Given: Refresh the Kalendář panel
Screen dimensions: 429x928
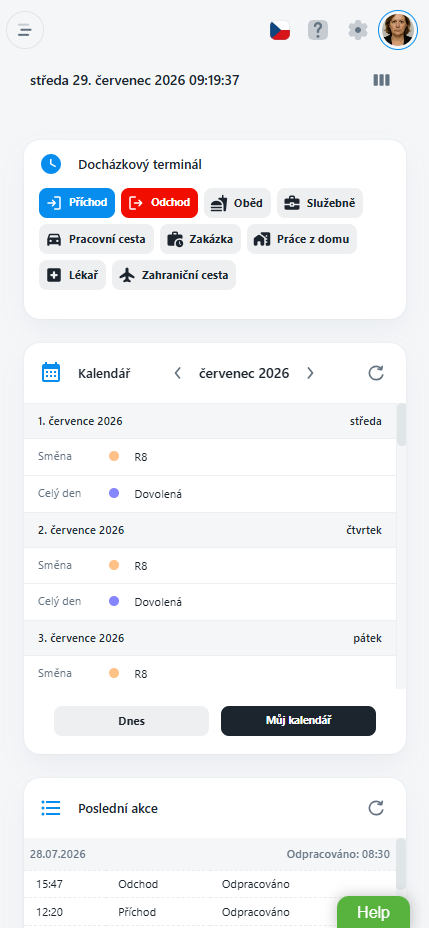Looking at the screenshot, I should [376, 373].
